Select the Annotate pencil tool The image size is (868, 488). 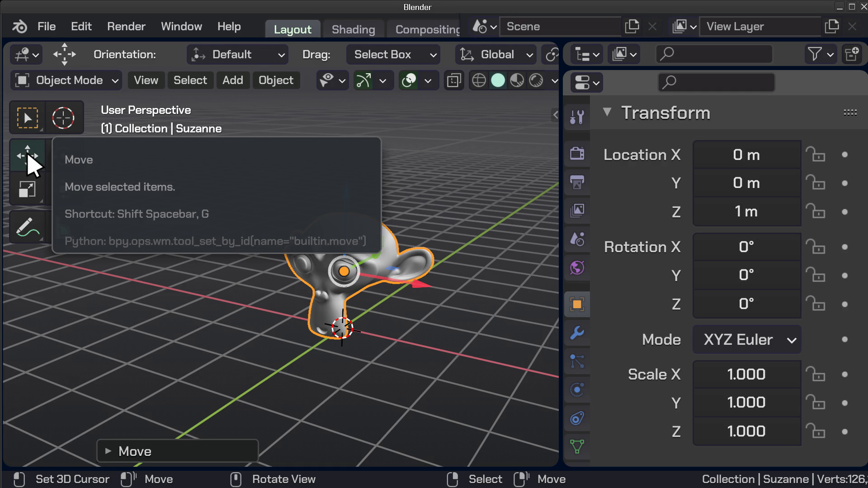27,227
